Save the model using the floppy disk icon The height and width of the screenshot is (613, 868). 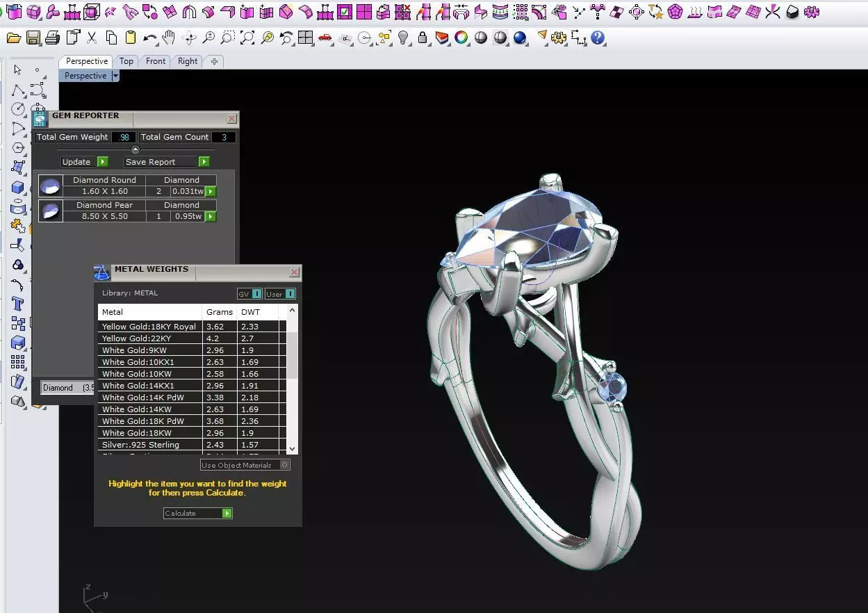(33, 38)
